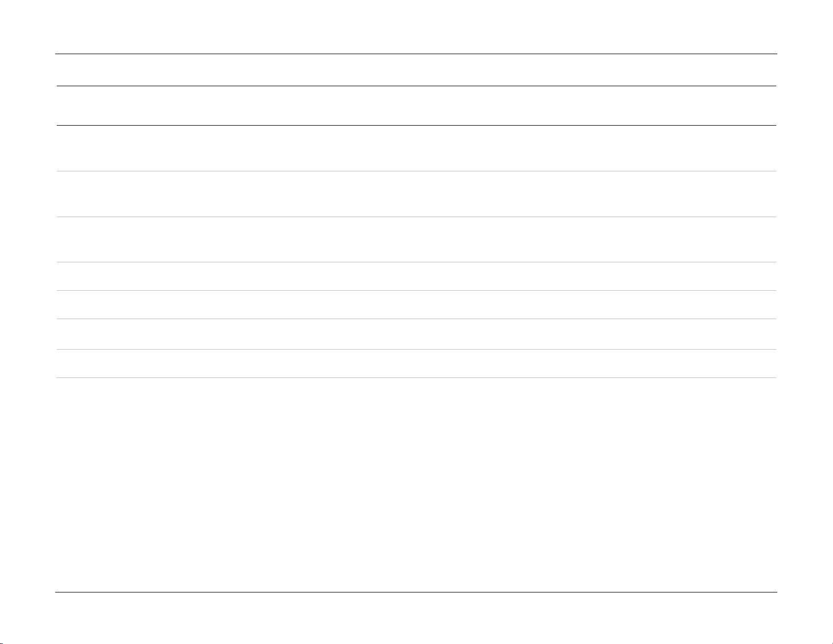Select the second tall empty table row
The image size is (833, 644).
pos(416,194)
